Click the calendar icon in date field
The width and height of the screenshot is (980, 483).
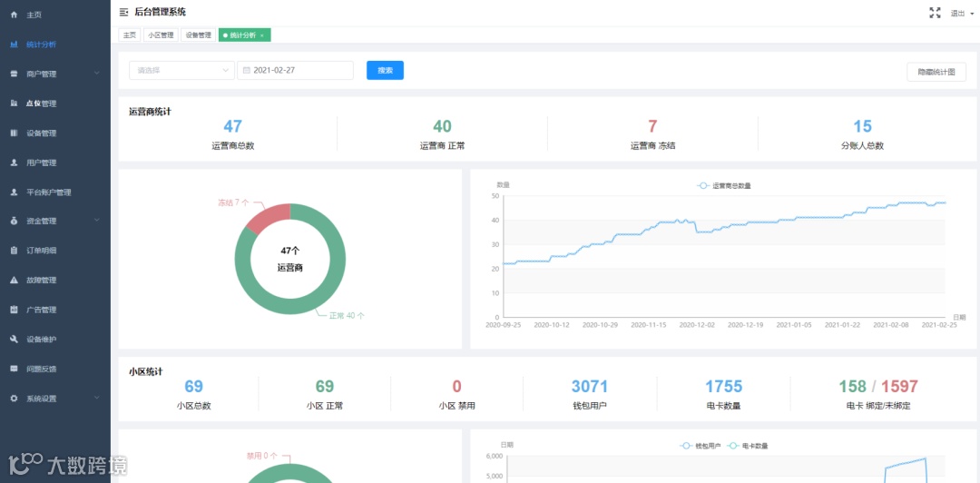click(x=246, y=71)
